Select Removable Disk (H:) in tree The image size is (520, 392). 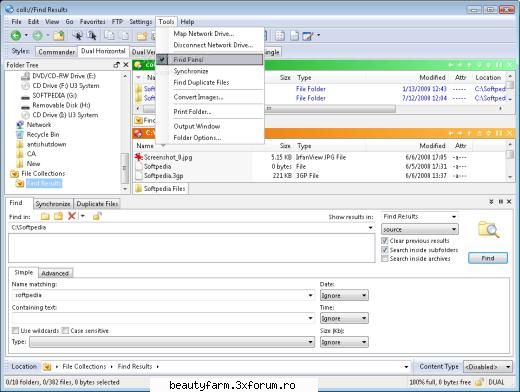[61, 105]
